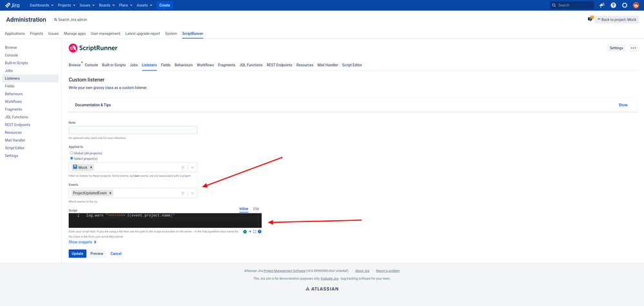
Task: Click the Preview button
Action: pos(97,254)
